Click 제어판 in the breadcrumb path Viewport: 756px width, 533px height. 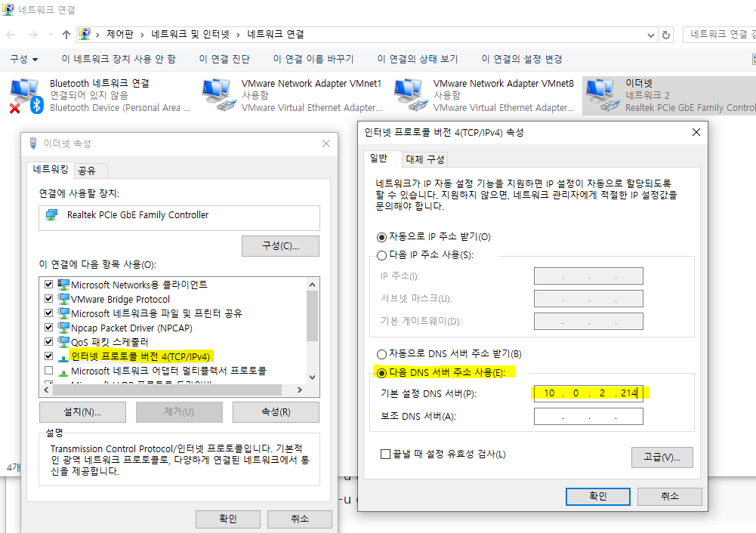[x=119, y=34]
